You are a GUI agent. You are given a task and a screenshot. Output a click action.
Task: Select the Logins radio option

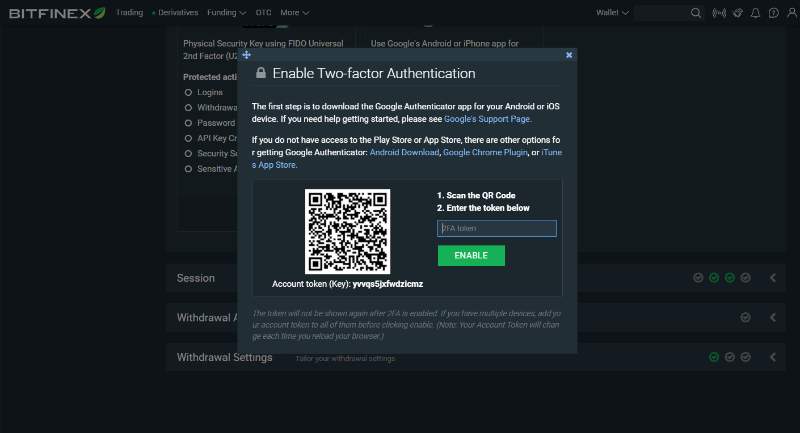point(188,92)
